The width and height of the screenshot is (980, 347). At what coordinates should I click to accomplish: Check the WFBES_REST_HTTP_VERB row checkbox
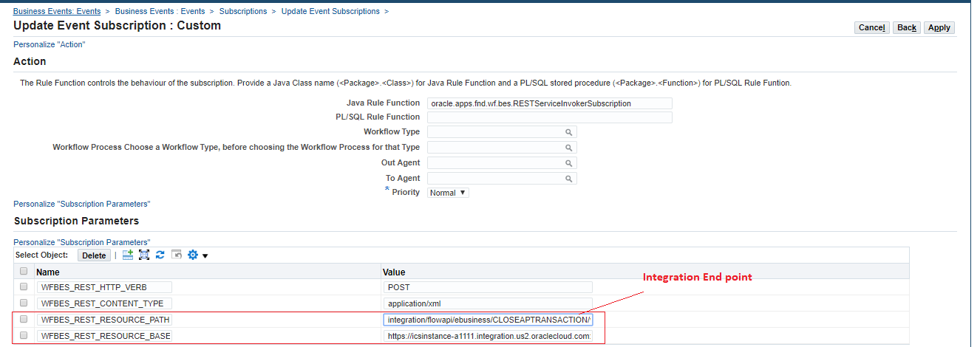point(24,286)
